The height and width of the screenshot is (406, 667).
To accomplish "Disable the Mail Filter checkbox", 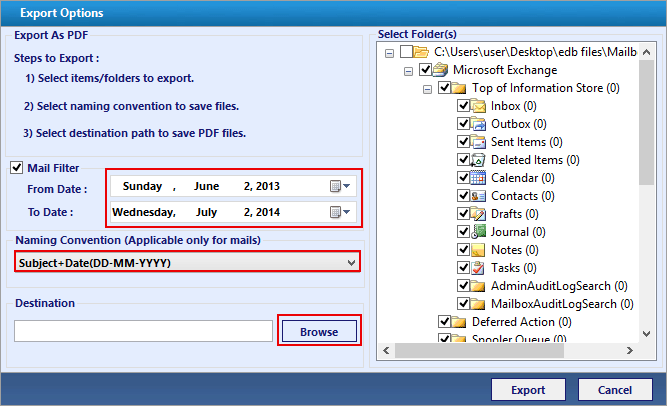I will point(17,168).
